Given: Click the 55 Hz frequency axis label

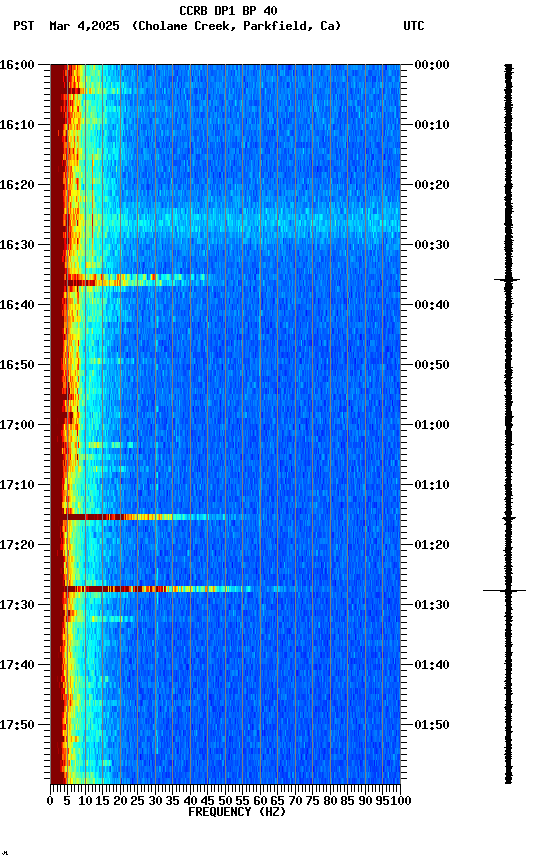Looking at the screenshot, I should 242,801.
